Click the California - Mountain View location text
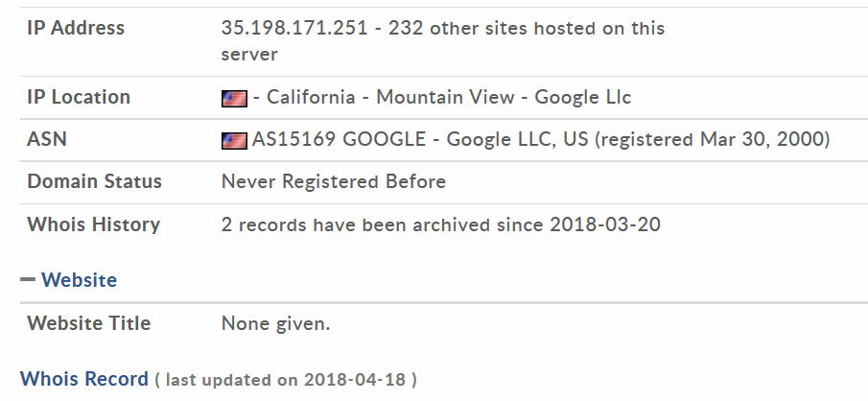The width and height of the screenshot is (868, 401). (x=390, y=97)
